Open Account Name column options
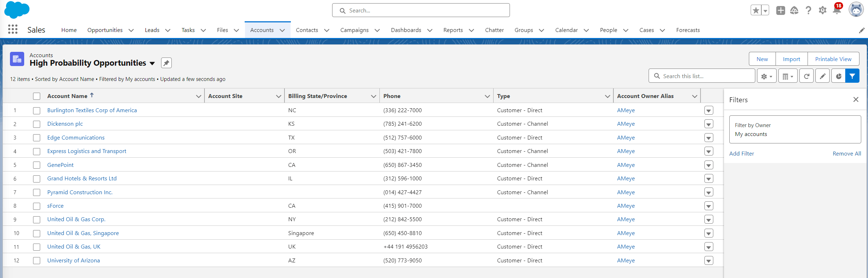 click(x=198, y=96)
